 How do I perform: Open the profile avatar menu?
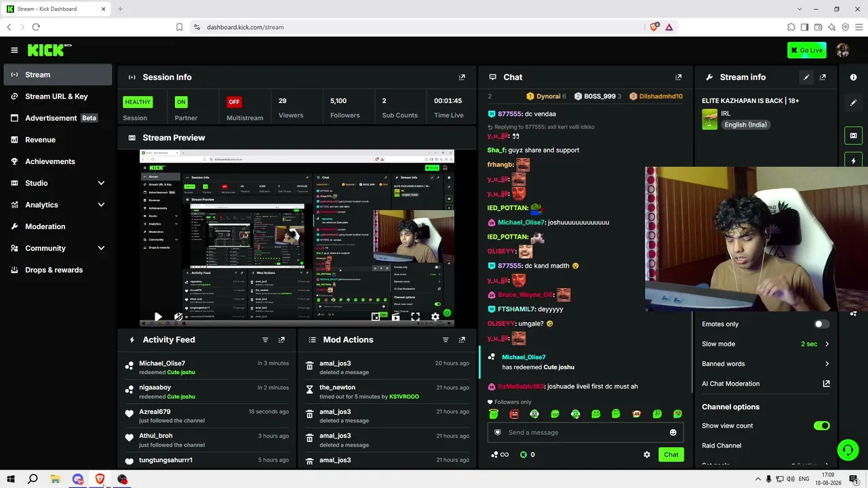843,49
